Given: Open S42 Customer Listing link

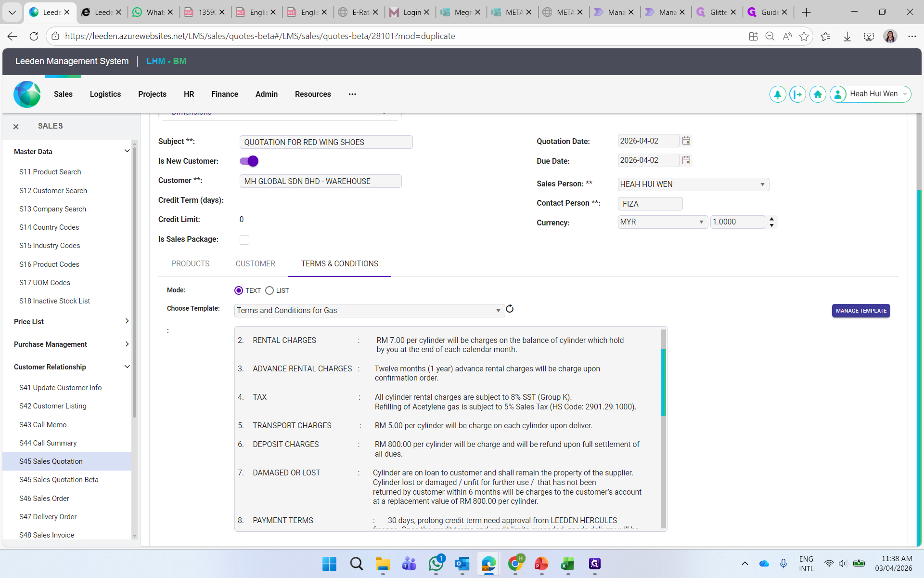Looking at the screenshot, I should point(53,406).
